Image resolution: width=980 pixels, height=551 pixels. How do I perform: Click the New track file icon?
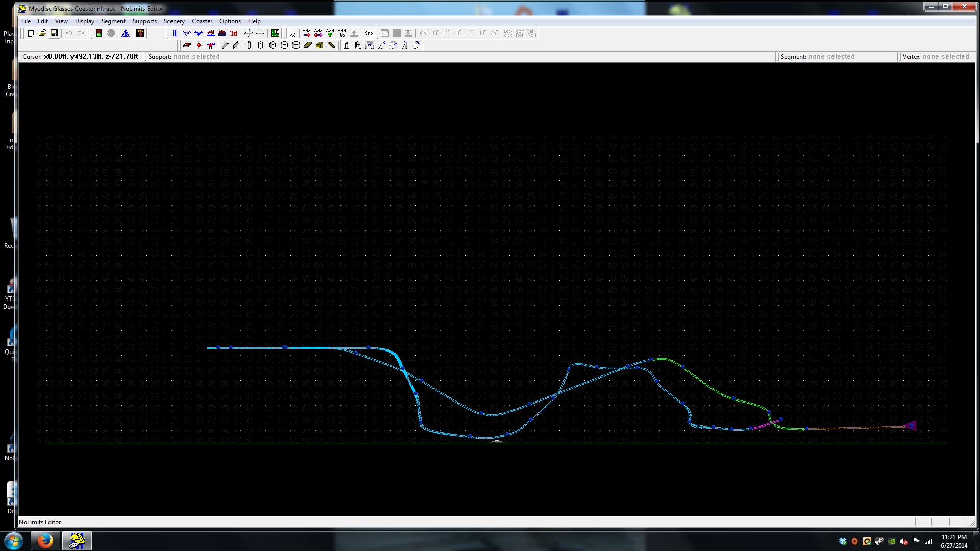pos(31,33)
